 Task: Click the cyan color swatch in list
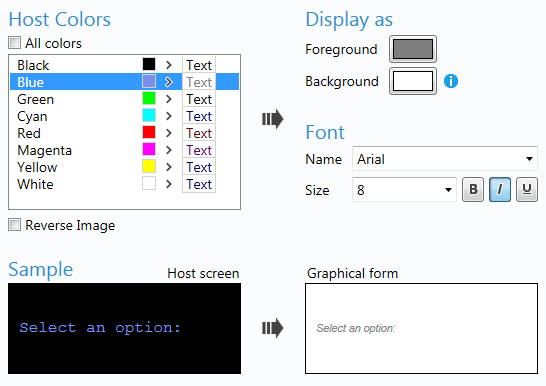149,115
